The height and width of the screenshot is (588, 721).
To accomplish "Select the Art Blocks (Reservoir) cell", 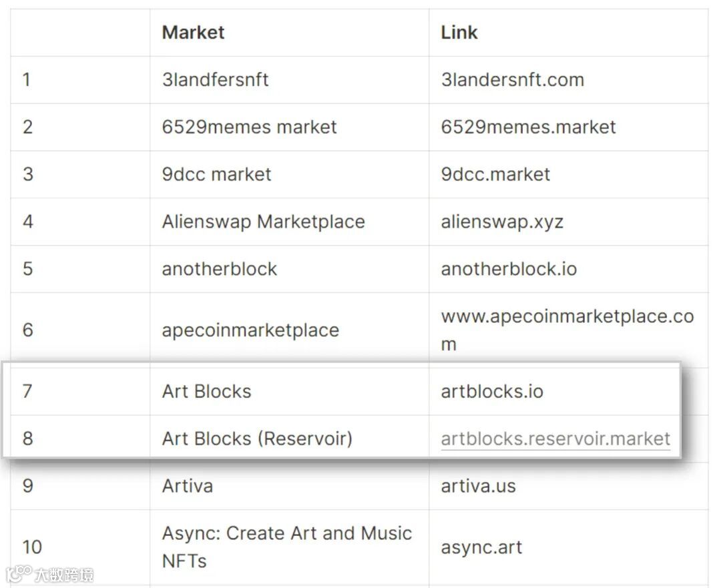I will (257, 439).
